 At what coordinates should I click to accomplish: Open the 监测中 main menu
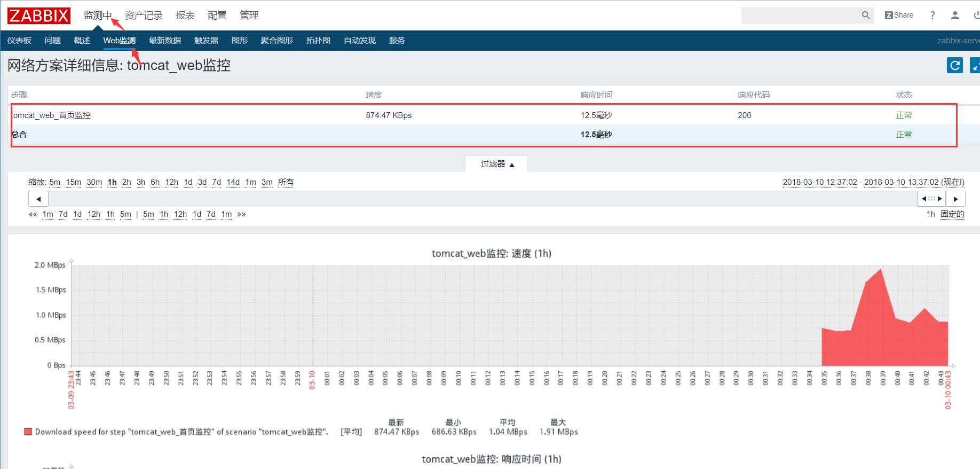(x=98, y=15)
